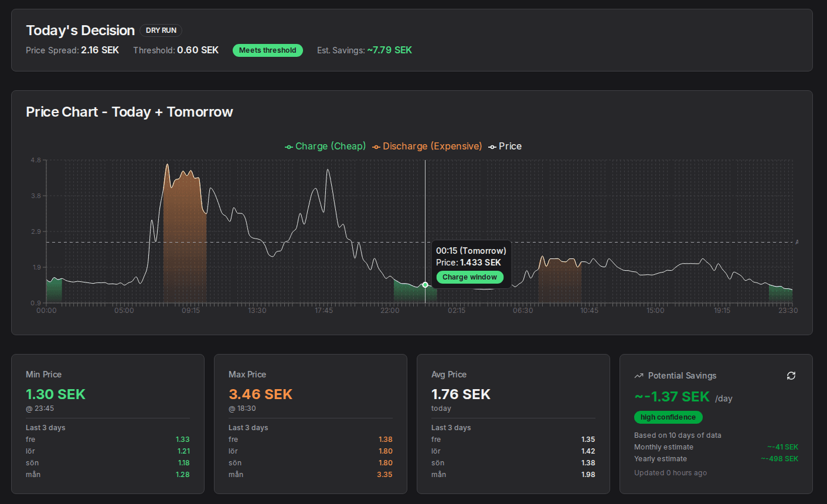Image resolution: width=827 pixels, height=504 pixels.
Task: Click the trending-up icon beside Potential Savings
Action: 638,376
